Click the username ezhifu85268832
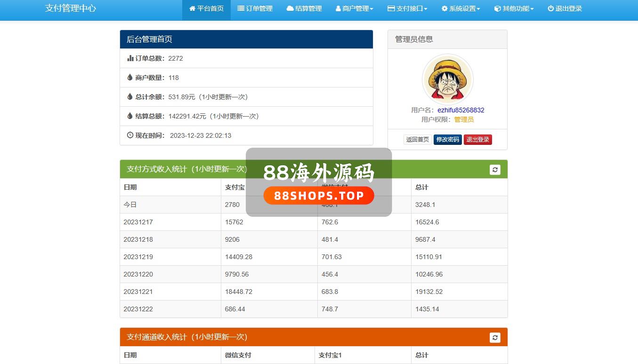 click(460, 110)
